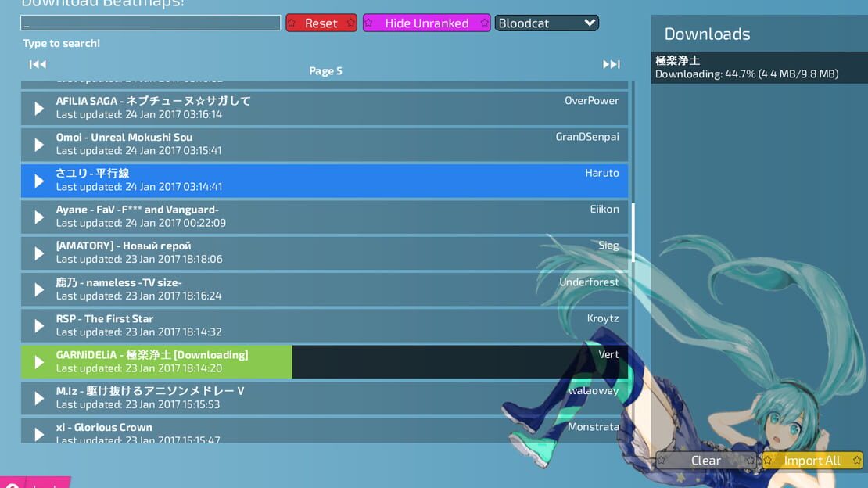Play preview for さユり - 平行線

click(39, 181)
